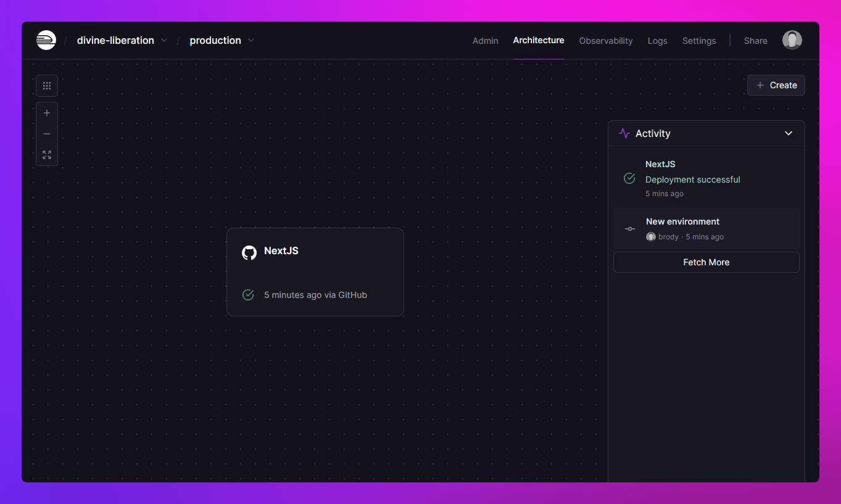The width and height of the screenshot is (841, 504).
Task: Click the Railway logo icon
Action: (x=46, y=40)
